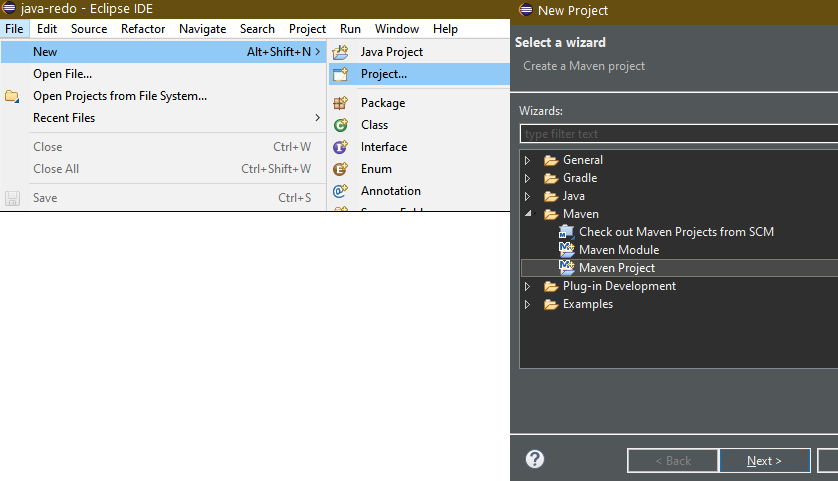Open the Source menu
Image resolution: width=838 pixels, height=481 pixels.
(x=89, y=29)
